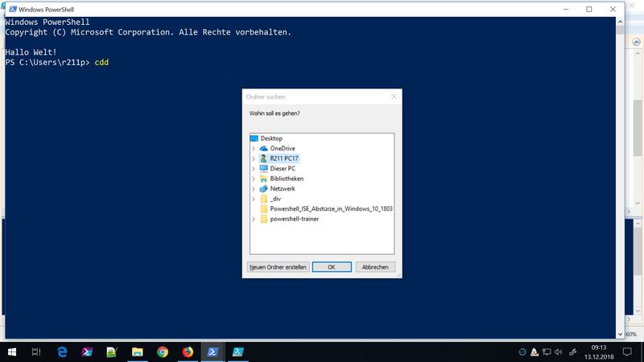Expand the R211 PC17 node chevron

click(254, 158)
